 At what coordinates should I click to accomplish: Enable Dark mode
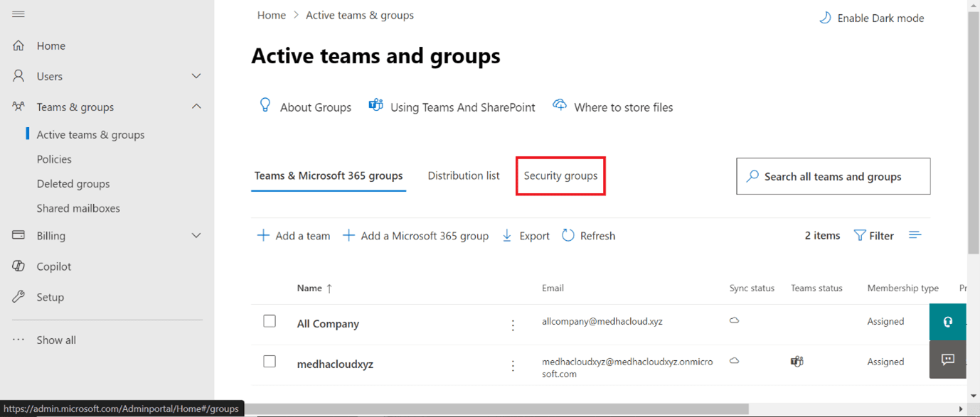pos(871,18)
